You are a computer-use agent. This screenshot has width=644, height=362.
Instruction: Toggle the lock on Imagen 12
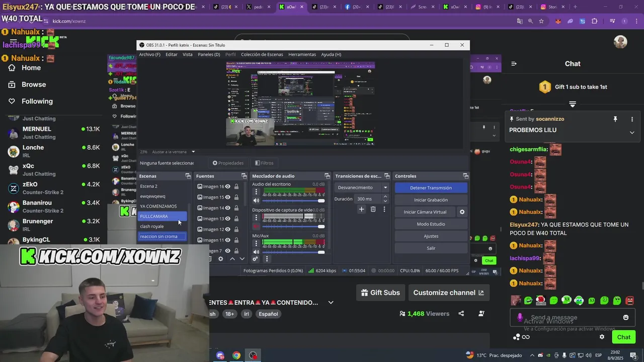tap(236, 229)
